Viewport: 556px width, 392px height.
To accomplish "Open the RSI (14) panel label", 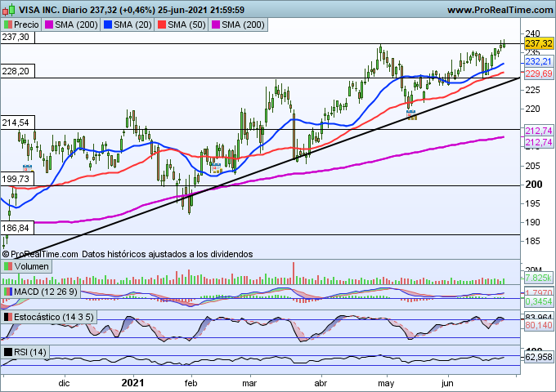I will (x=30, y=352).
